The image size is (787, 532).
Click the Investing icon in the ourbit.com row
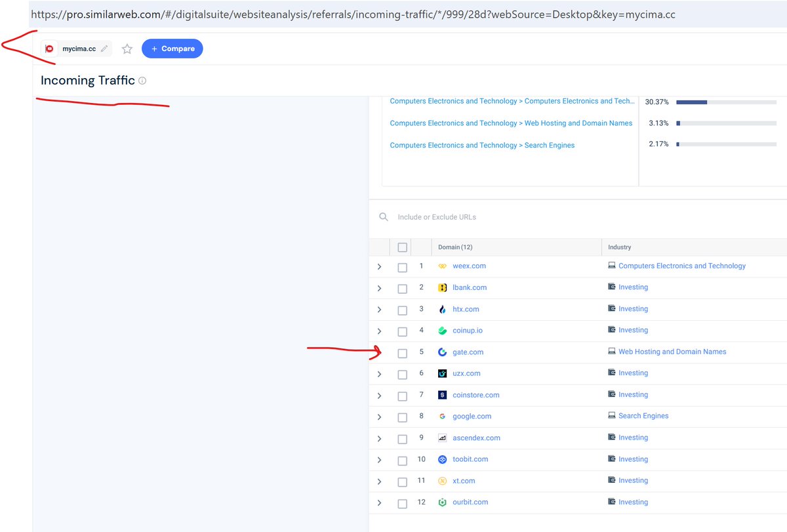(x=612, y=502)
